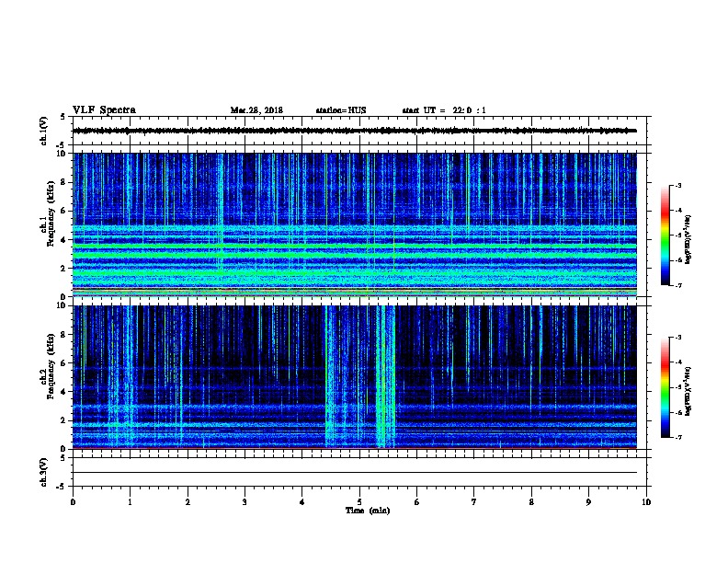Click time axis tick label "3"
Viewport: 728px width, 563px height.
pyautogui.click(x=245, y=502)
